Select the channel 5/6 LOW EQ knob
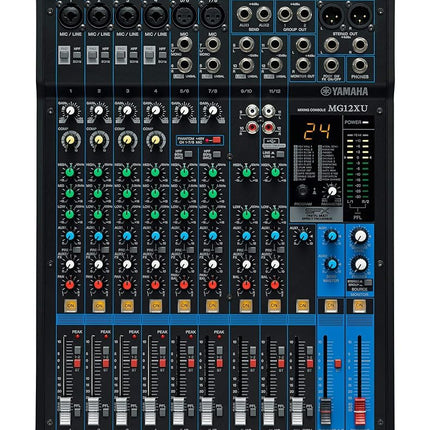 [x=184, y=214]
